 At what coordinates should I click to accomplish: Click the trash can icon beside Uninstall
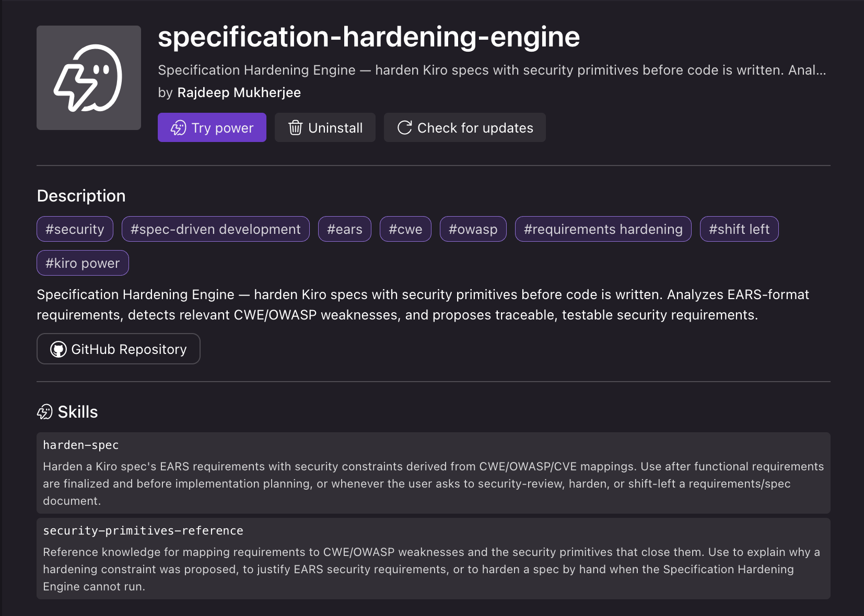coord(296,128)
